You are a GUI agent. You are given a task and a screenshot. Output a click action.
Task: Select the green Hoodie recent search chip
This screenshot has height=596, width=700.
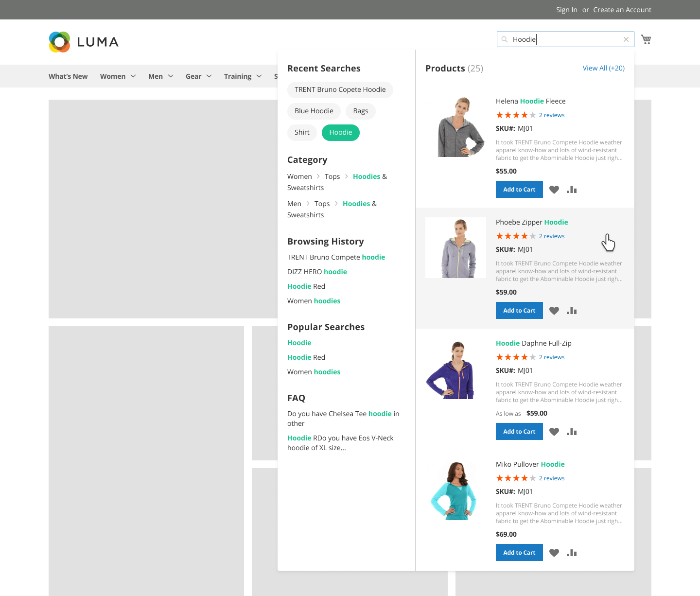[341, 132]
